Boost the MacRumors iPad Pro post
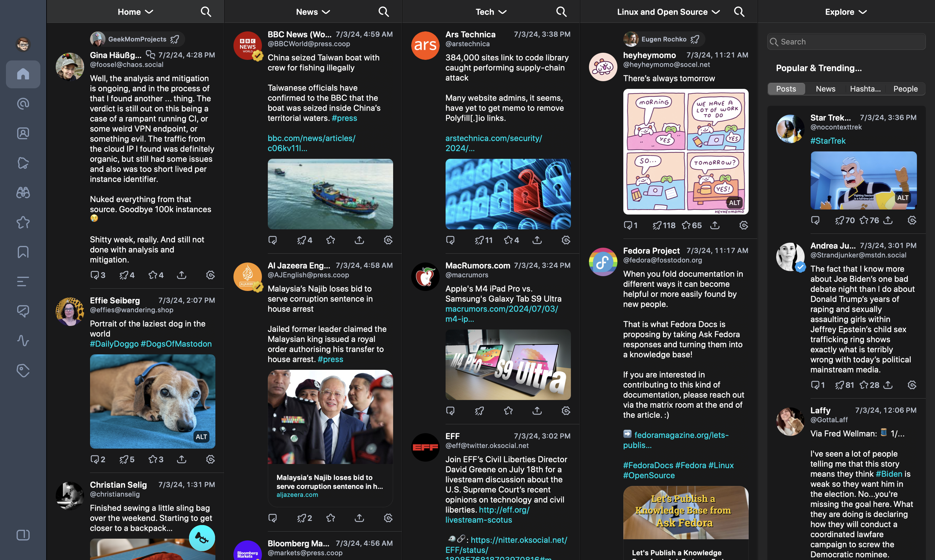The width and height of the screenshot is (935, 560). point(479,411)
